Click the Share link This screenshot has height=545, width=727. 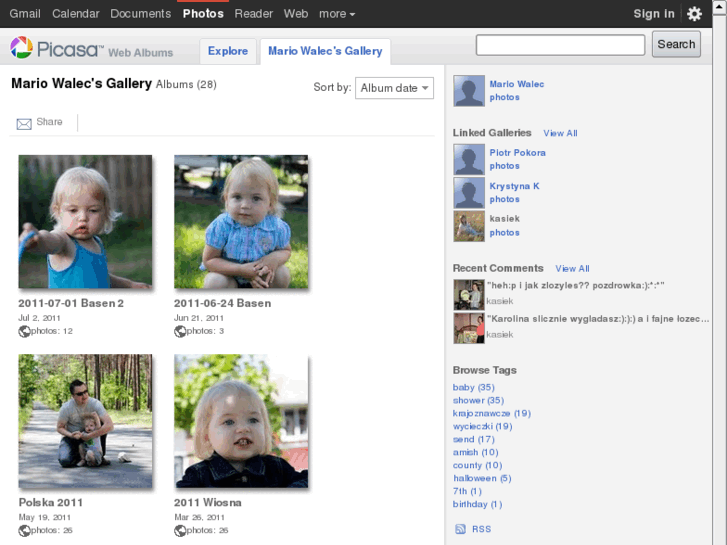(x=49, y=122)
